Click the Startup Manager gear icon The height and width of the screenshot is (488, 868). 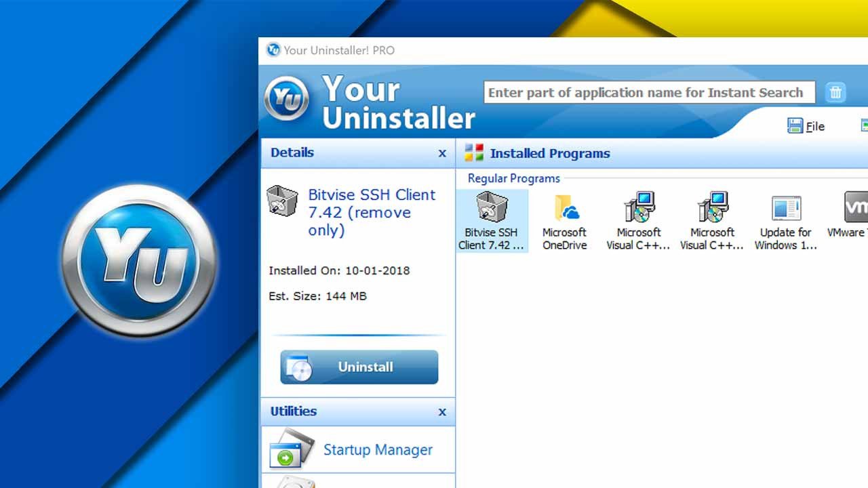click(290, 449)
